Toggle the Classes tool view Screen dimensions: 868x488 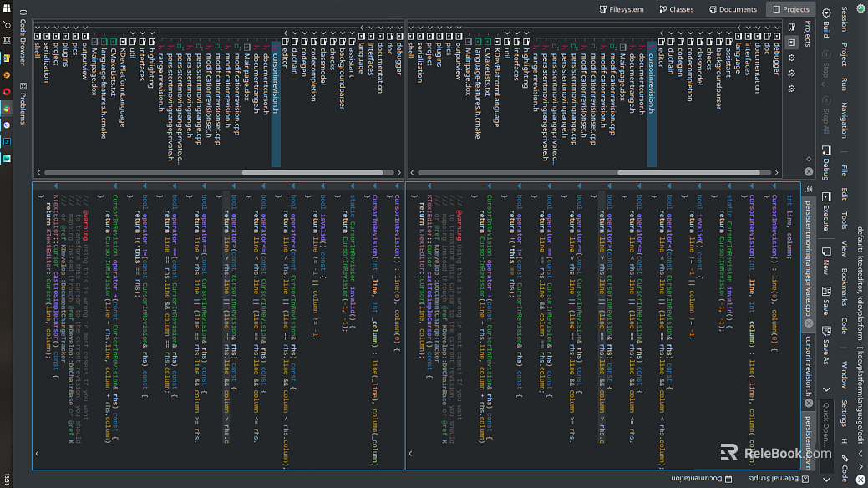676,9
